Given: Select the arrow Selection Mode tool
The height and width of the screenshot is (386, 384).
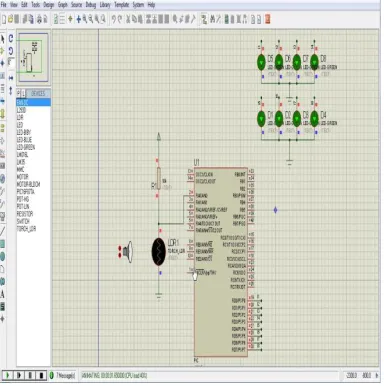Looking at the screenshot, I should click(x=2, y=39).
